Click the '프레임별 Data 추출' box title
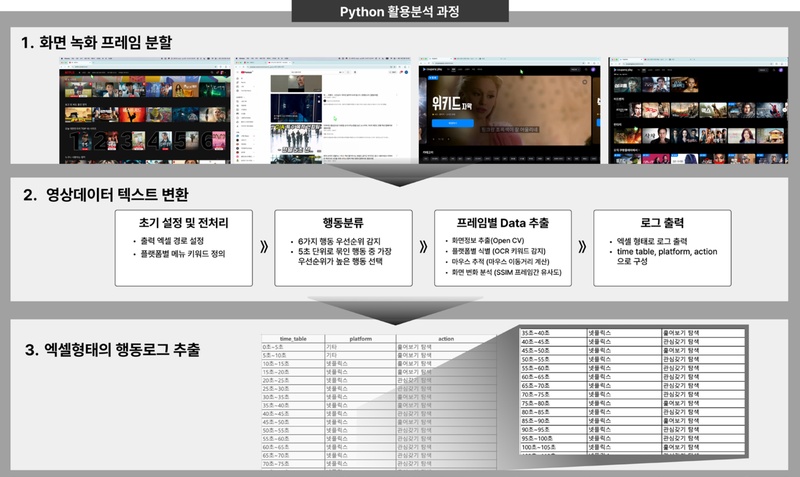Screen dimensions: 800x477 tap(503, 223)
